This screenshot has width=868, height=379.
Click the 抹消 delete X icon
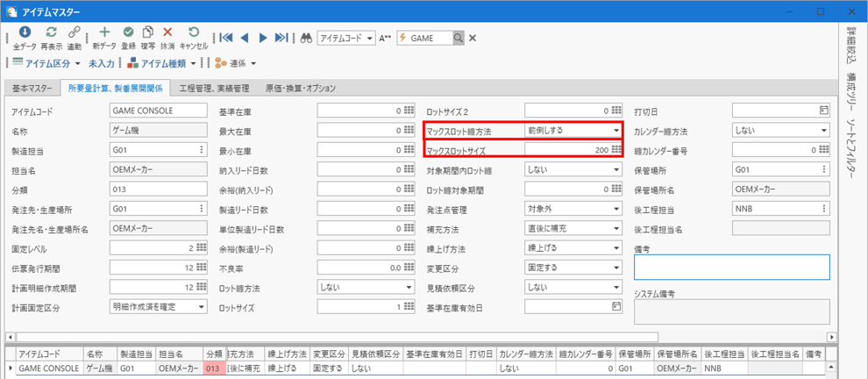(167, 32)
